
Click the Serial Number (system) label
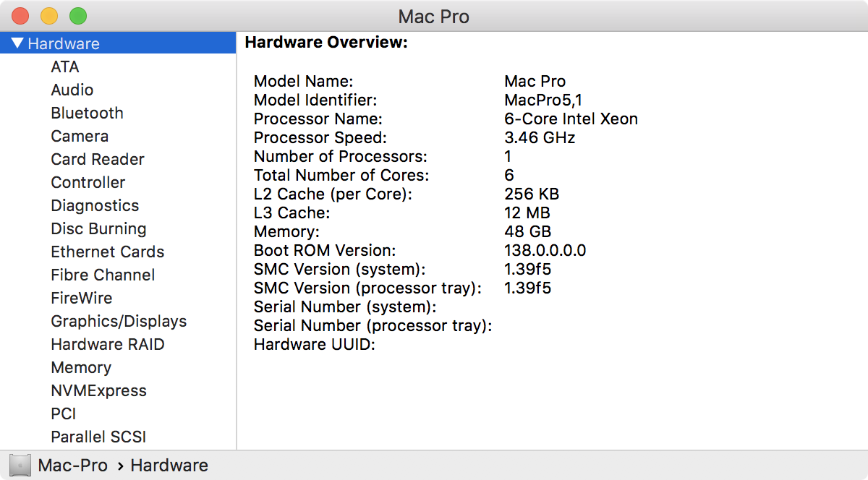(x=345, y=307)
